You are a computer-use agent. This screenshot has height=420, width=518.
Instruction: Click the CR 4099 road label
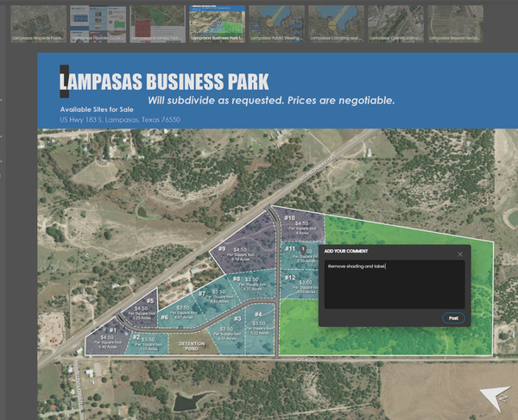pyautogui.click(x=306, y=360)
